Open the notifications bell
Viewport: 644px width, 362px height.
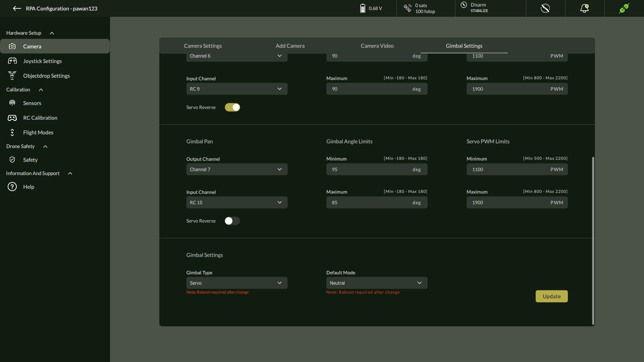[585, 8]
